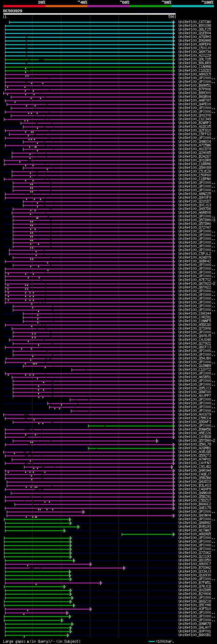The width and height of the screenshot is (217, 644).
Task: Select hit label UniRef100_C1N9M6
Action: (195, 67)
